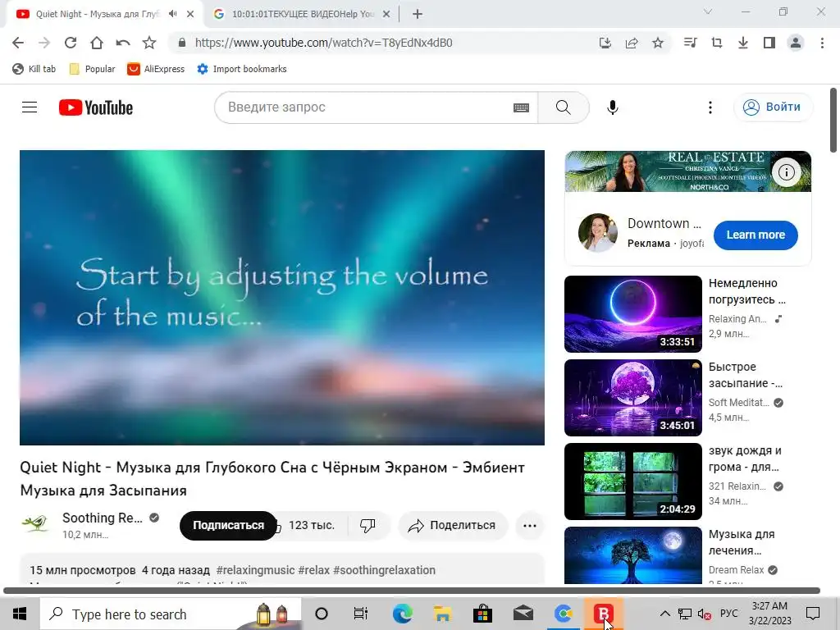Click the Подписаться subscribe button
The width and height of the screenshot is (840, 630).
tap(228, 526)
